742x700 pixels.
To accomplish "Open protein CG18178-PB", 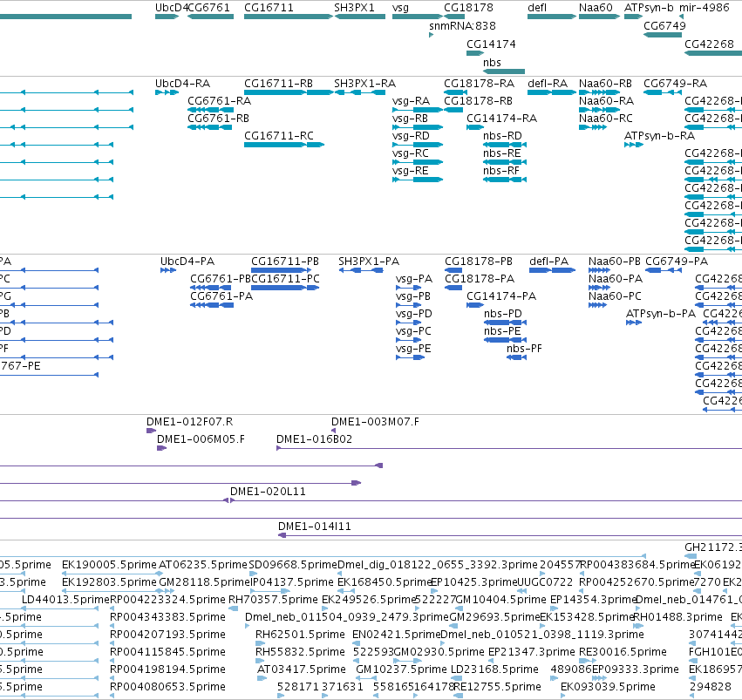I will pyautogui.click(x=479, y=261).
